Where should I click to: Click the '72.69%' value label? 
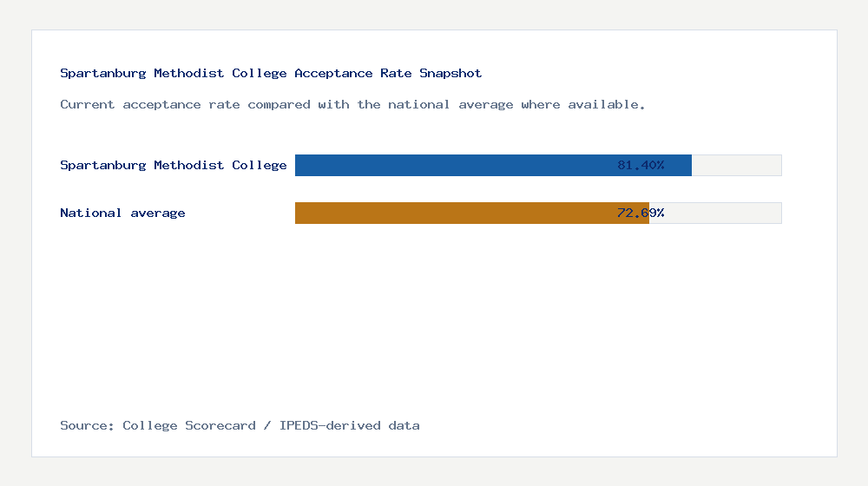641,213
